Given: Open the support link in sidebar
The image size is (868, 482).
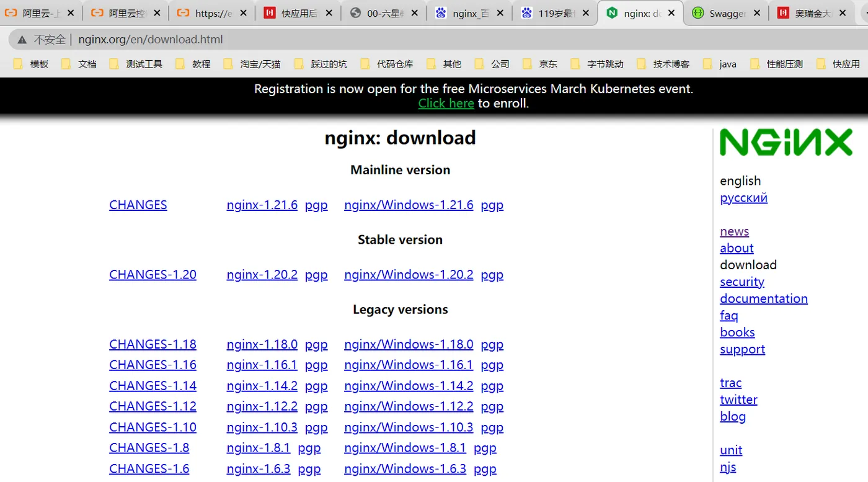Looking at the screenshot, I should pos(742,349).
